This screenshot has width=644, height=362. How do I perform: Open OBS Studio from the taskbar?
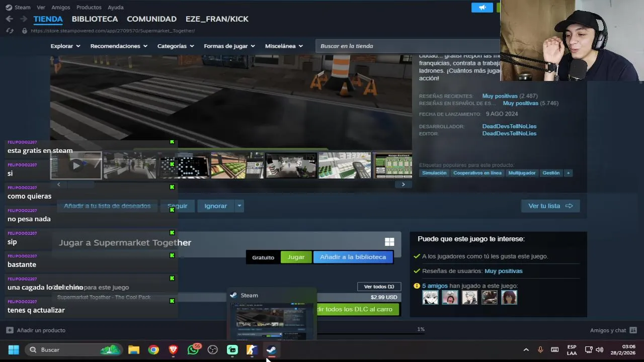point(213,350)
